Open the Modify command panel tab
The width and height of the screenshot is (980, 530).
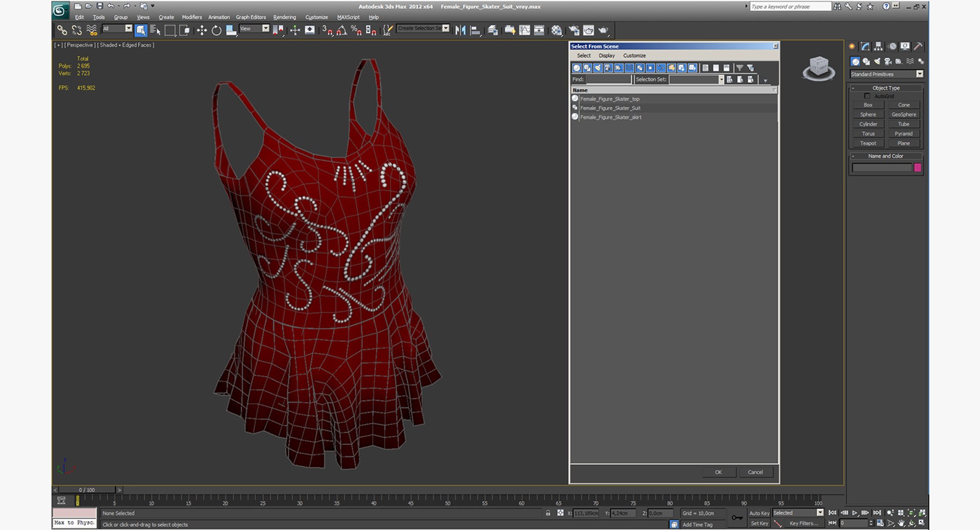coord(865,46)
